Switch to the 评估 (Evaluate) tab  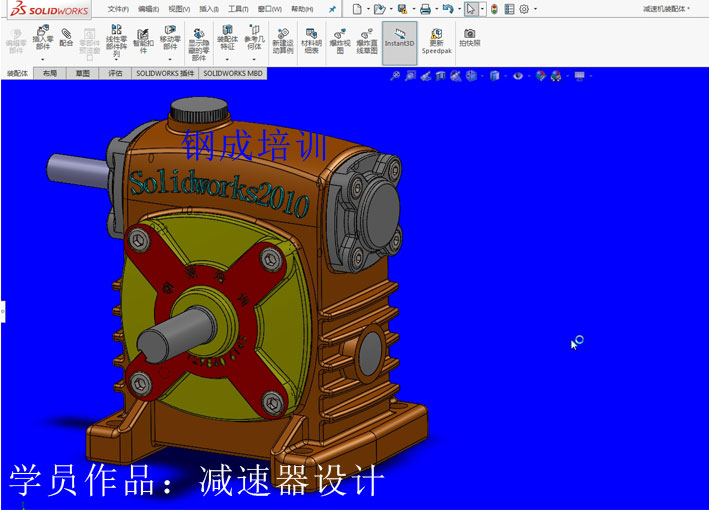[115, 73]
